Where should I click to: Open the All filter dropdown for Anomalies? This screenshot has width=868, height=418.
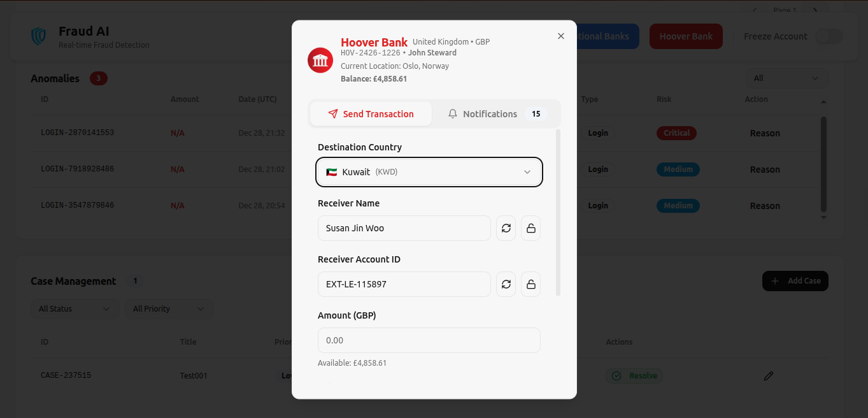tap(787, 78)
